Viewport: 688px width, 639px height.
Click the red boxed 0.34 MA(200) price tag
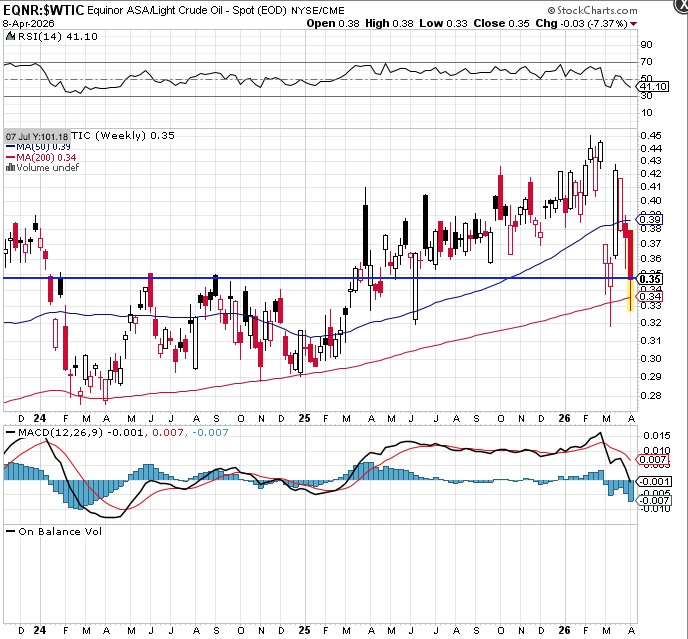tap(650, 297)
